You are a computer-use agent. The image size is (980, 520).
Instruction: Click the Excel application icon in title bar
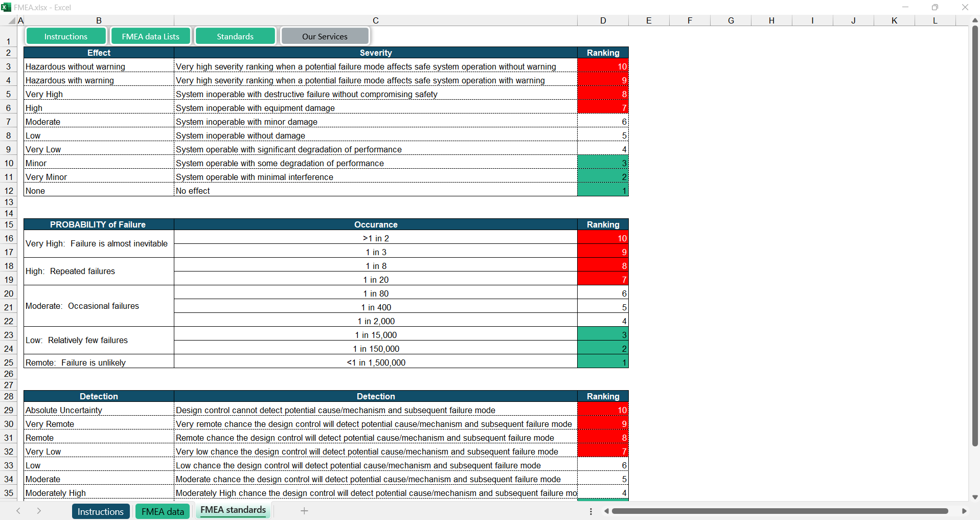coord(6,7)
